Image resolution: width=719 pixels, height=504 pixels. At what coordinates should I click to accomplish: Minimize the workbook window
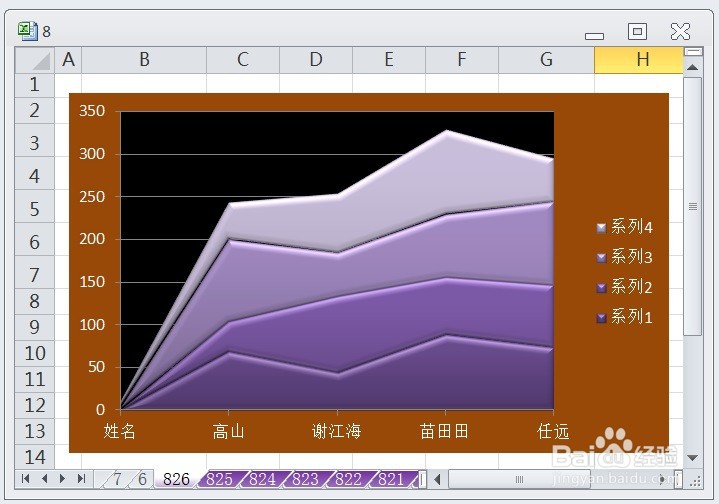coord(594,36)
